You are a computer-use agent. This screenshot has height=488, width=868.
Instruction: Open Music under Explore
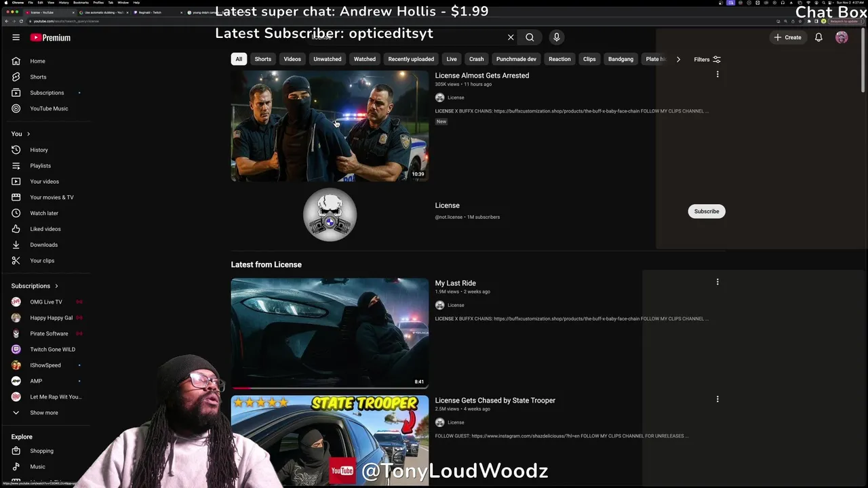[45, 466]
